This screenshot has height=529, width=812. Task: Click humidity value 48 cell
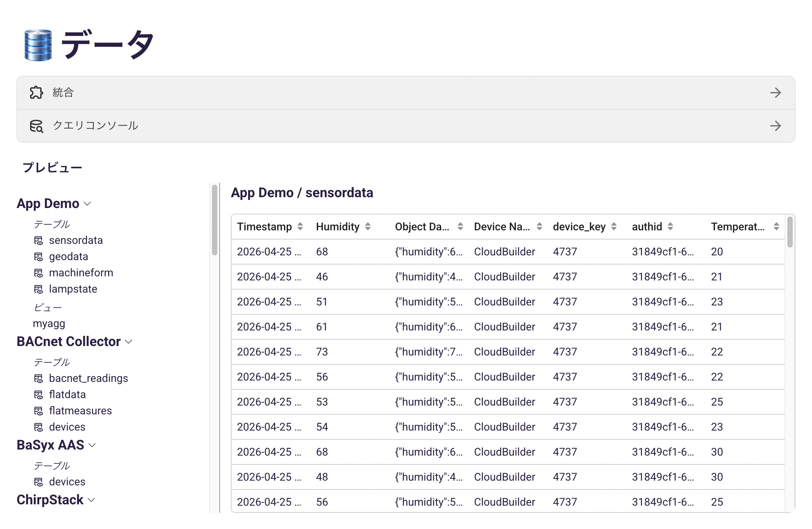coord(322,477)
